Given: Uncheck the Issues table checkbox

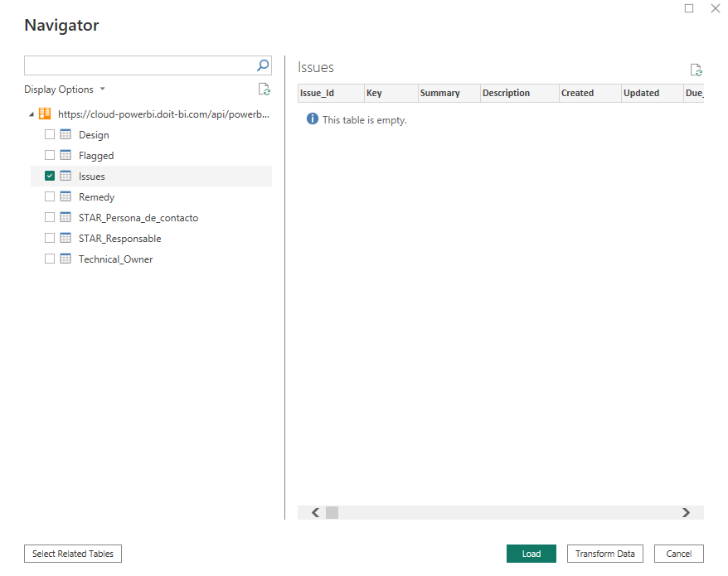Looking at the screenshot, I should [49, 176].
